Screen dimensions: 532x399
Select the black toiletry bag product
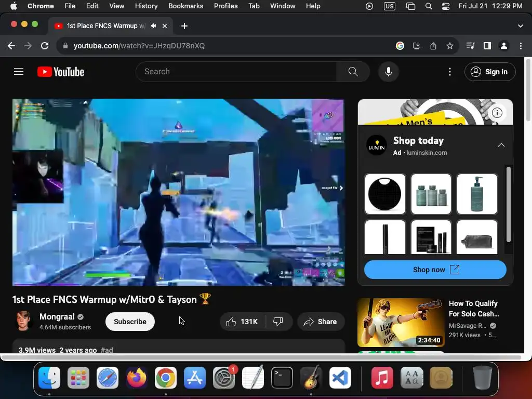pyautogui.click(x=477, y=237)
